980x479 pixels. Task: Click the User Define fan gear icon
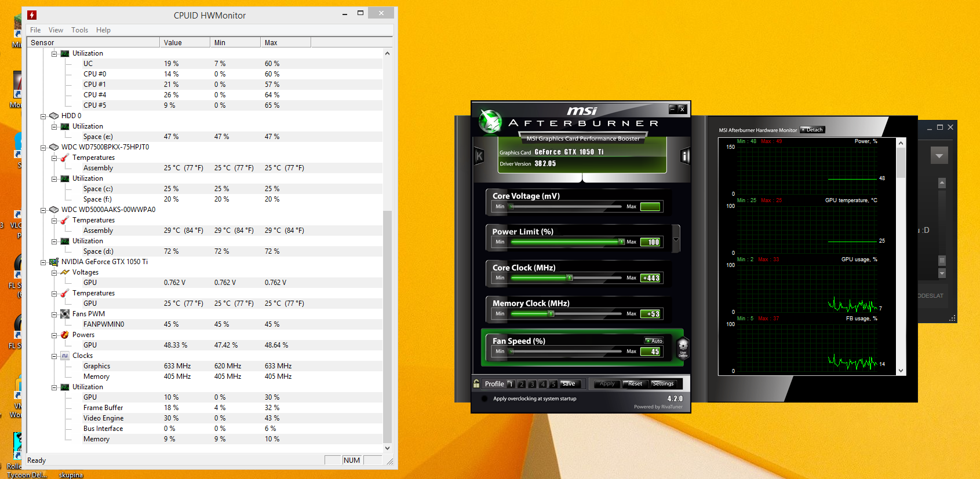click(683, 348)
